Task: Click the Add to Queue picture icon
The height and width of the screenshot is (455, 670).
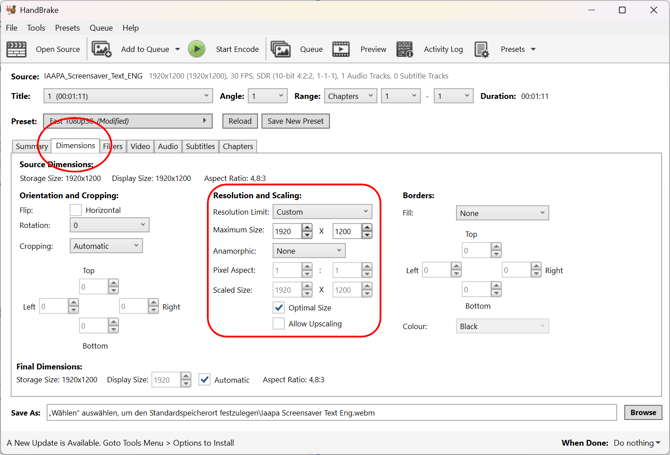Action: click(x=102, y=49)
